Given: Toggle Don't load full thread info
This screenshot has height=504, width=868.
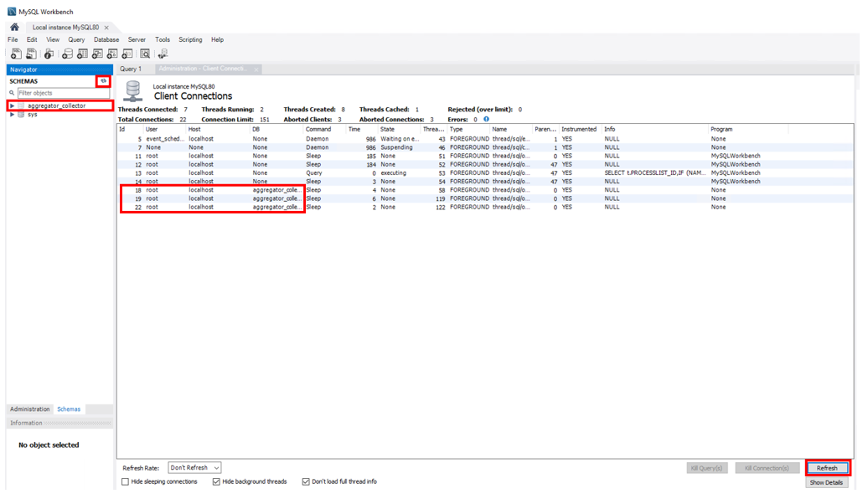Looking at the screenshot, I should pos(306,482).
